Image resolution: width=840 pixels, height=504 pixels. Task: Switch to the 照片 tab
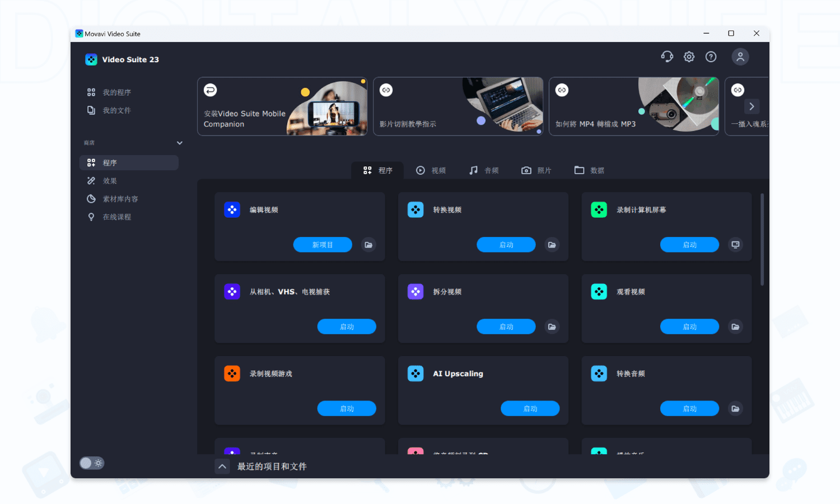pyautogui.click(x=536, y=170)
